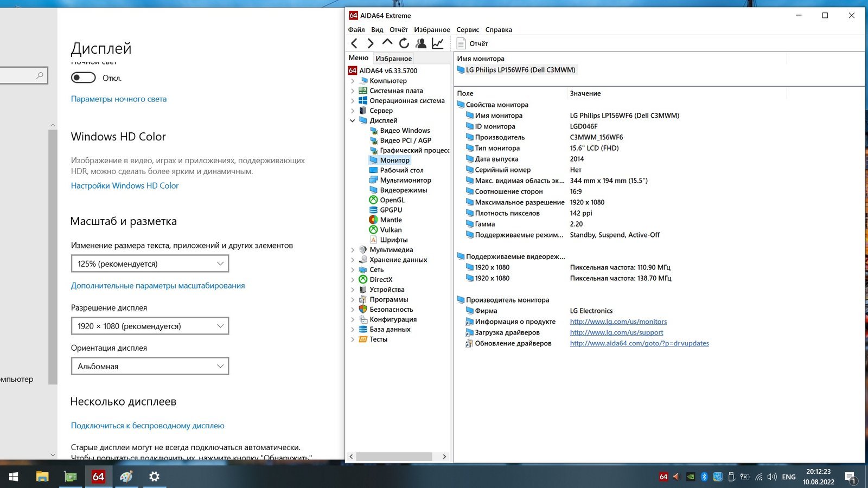The width and height of the screenshot is (868, 488).
Task: Open the Избранное menu
Action: (432, 30)
